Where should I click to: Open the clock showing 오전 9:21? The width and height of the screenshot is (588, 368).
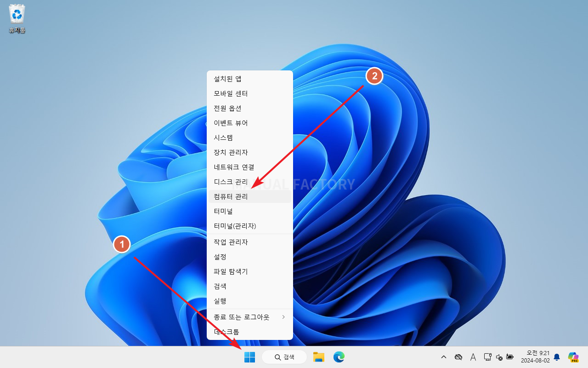coord(535,357)
